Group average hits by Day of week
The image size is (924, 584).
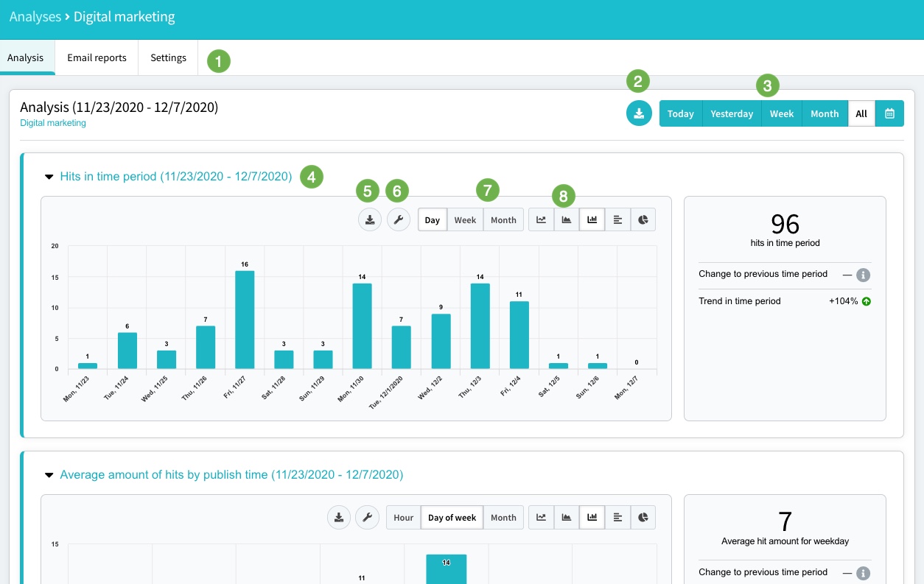click(x=452, y=517)
